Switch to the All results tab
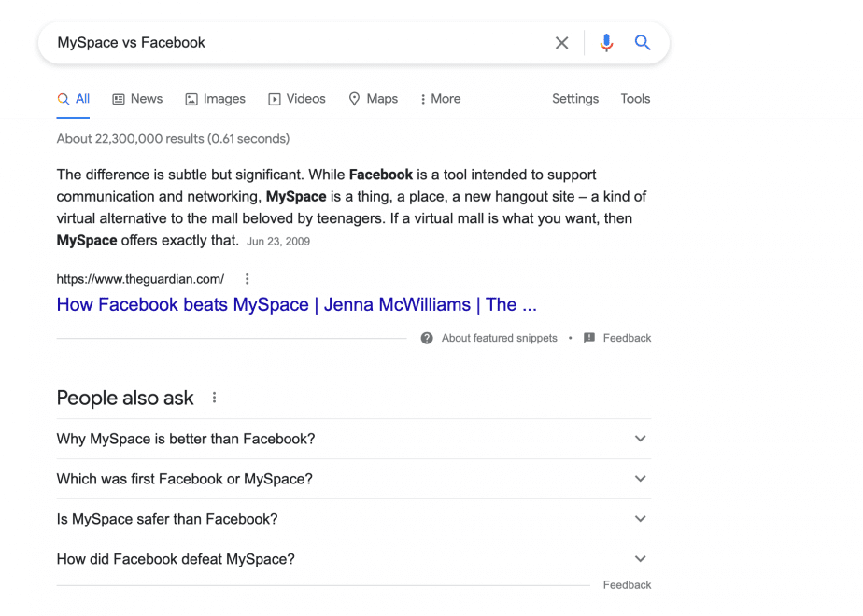 point(73,99)
